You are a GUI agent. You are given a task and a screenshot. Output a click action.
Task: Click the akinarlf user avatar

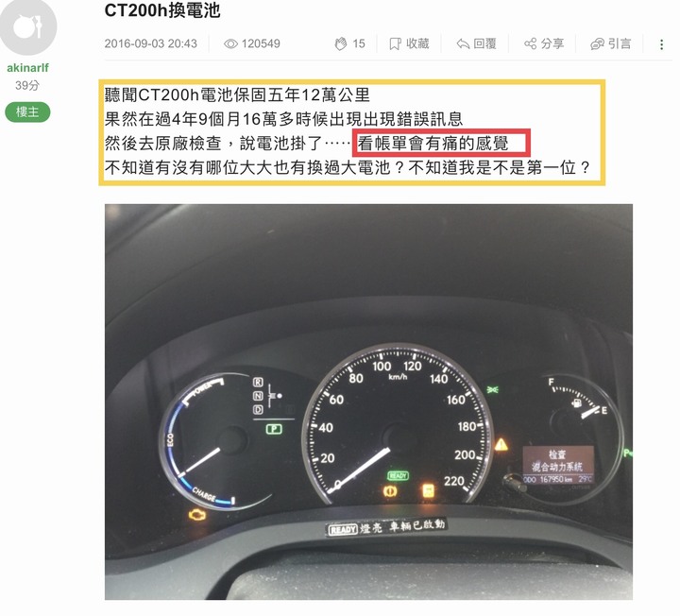[x=27, y=26]
